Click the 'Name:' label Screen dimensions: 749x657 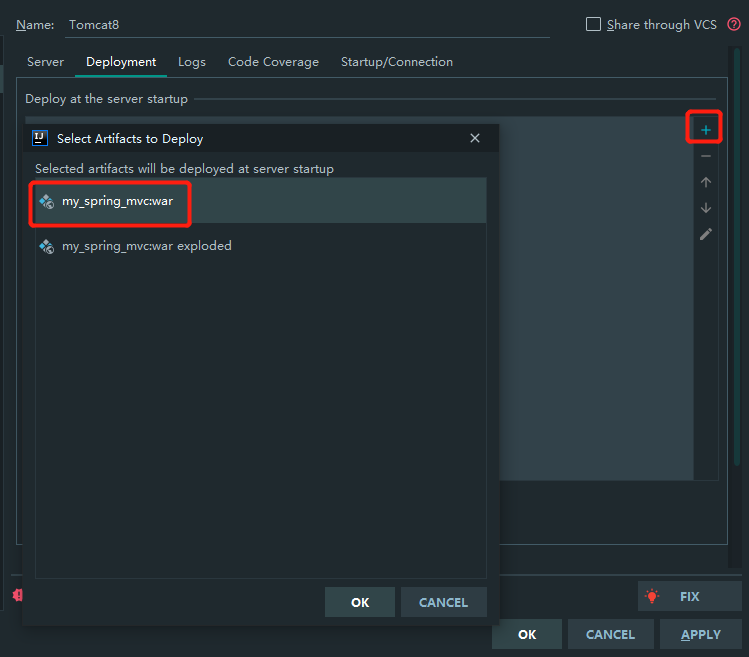(x=35, y=25)
